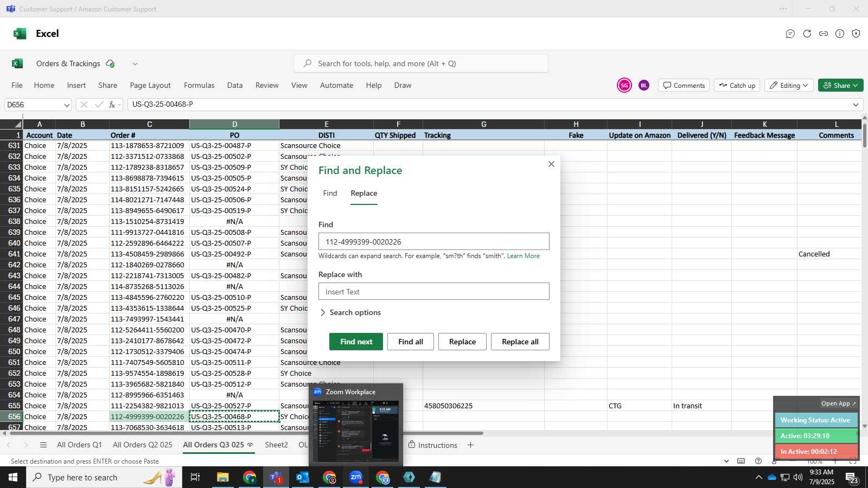
Task: Click the fx insert function icon
Action: click(112, 105)
